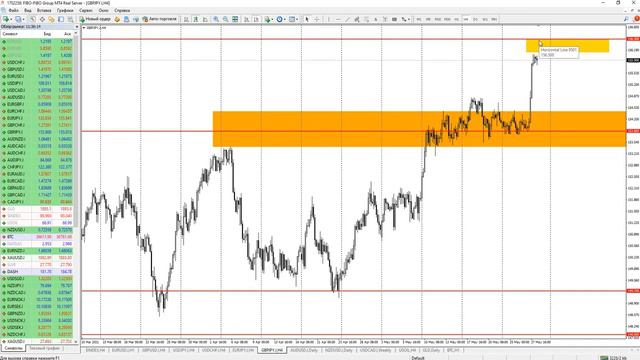
Task: Open the chart Templates icon
Action: [x=292, y=19]
